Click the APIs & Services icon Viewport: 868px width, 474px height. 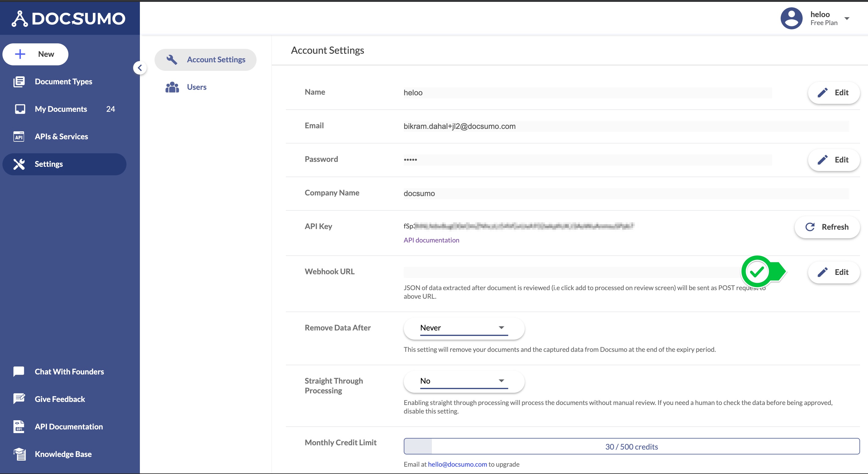[x=19, y=137]
